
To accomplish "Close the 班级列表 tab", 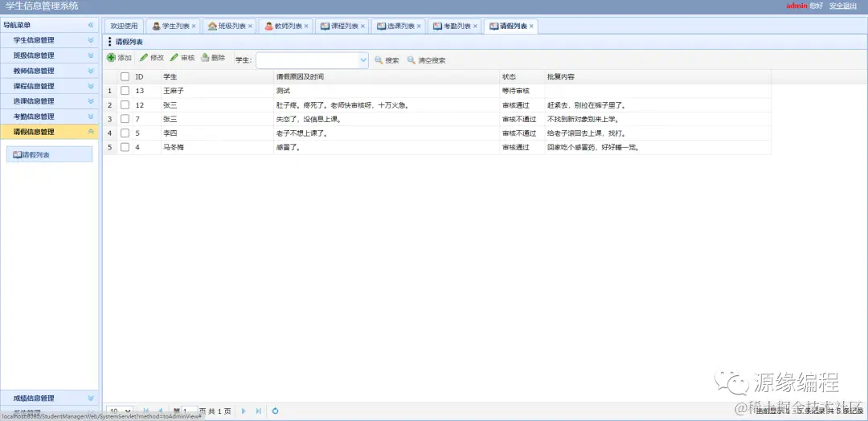I will pyautogui.click(x=250, y=26).
